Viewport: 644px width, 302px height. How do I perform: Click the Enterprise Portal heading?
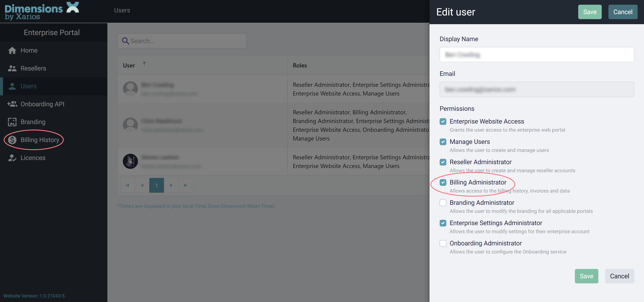[52, 32]
